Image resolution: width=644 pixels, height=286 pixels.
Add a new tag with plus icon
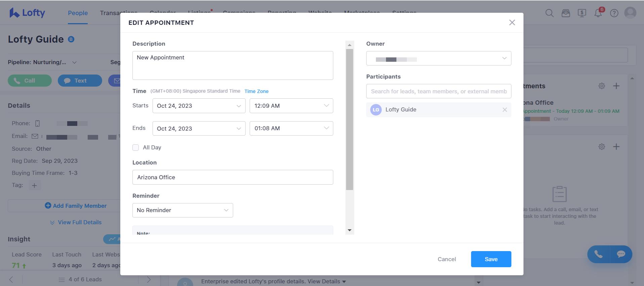(x=34, y=185)
